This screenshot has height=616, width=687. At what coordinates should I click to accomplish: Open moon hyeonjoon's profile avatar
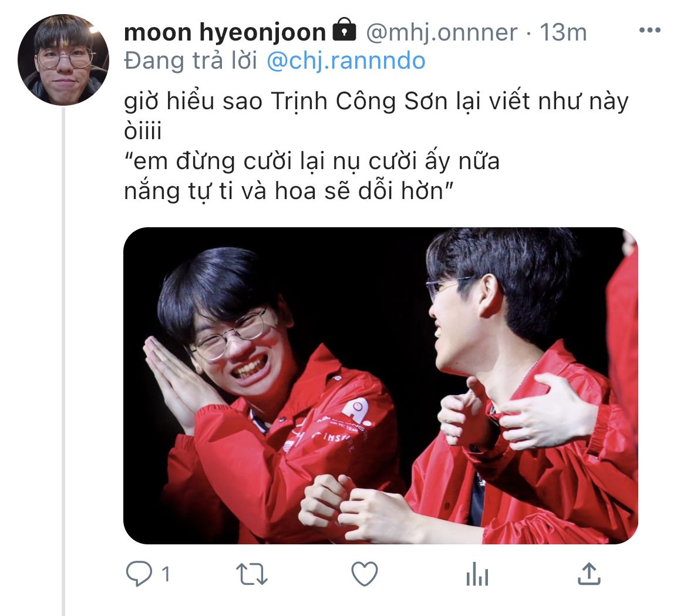[63, 60]
